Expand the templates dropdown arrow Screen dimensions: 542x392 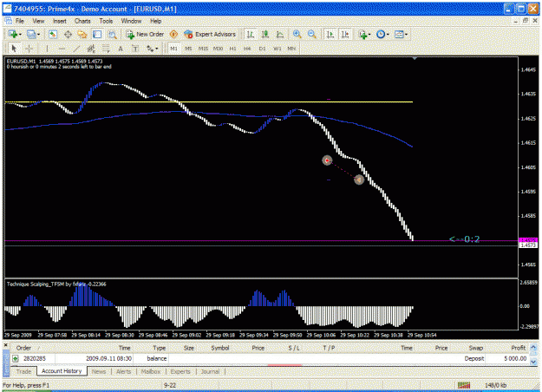pos(406,34)
